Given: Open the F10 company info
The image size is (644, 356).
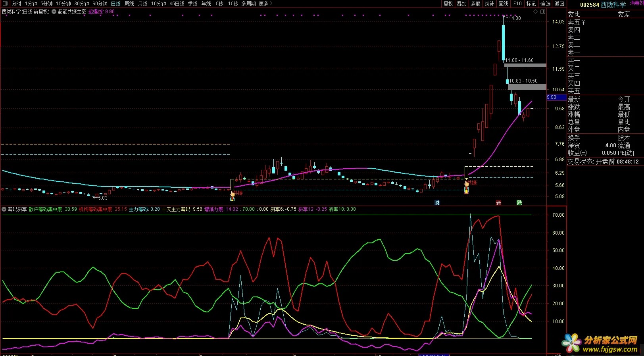Looking at the screenshot, I should click(517, 4).
